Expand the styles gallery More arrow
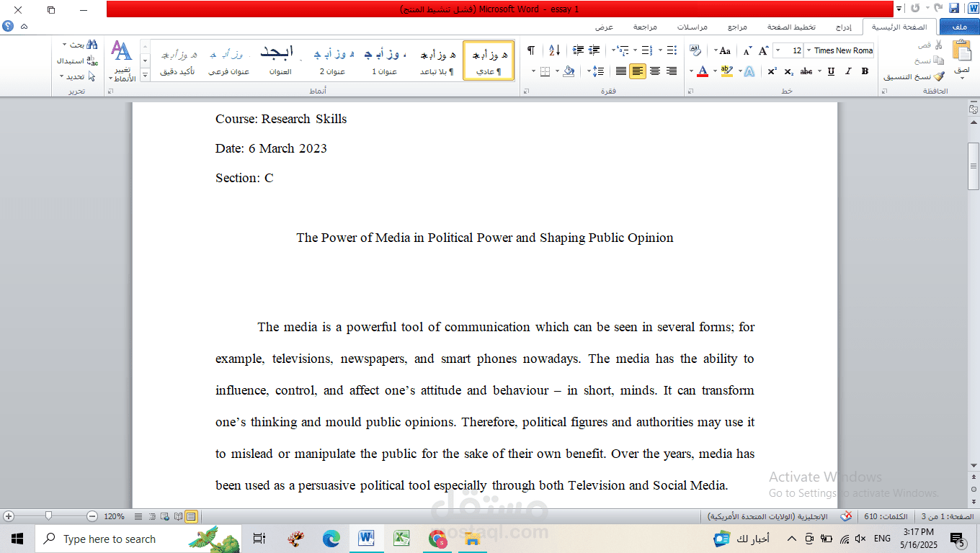Viewport: 980px width, 553px height. (x=145, y=76)
